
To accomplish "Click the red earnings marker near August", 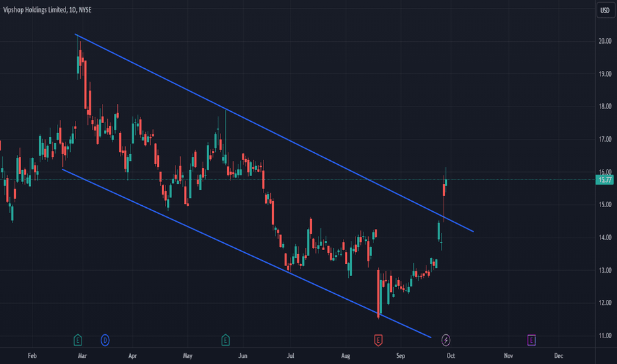I will 378,340.
